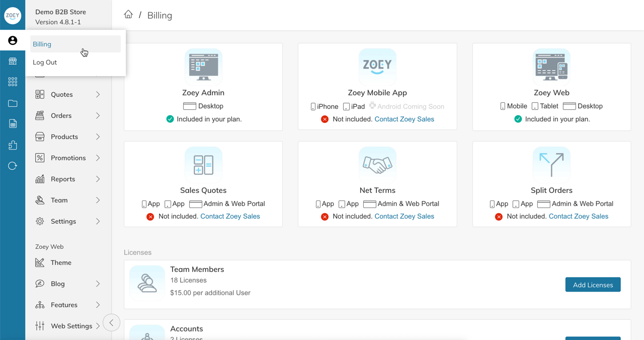Open the apps grid icon in the left rail

pos(13,82)
